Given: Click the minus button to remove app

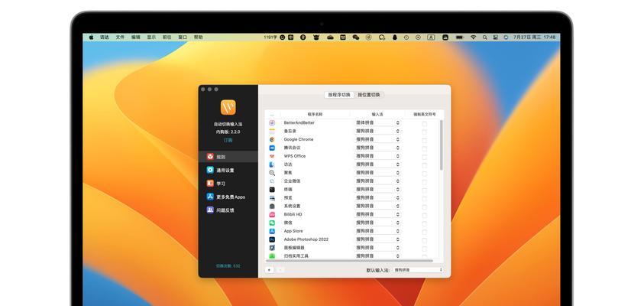Looking at the screenshot, I should 280,270.
